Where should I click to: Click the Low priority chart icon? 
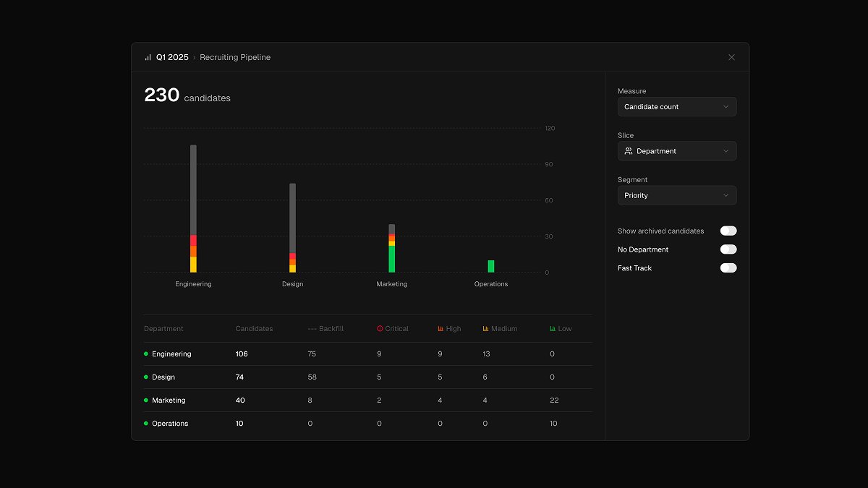[x=553, y=328]
